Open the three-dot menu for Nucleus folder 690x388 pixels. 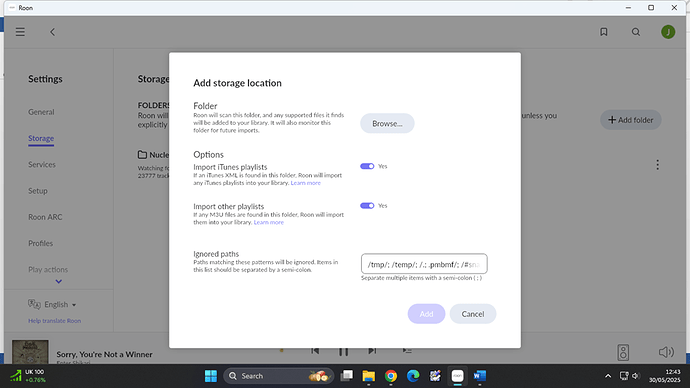(657, 165)
